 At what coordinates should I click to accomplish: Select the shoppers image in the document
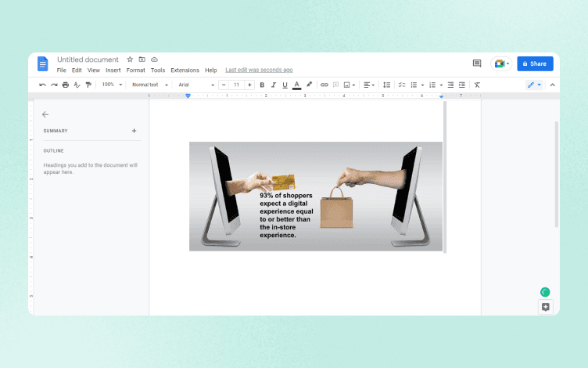(x=316, y=197)
